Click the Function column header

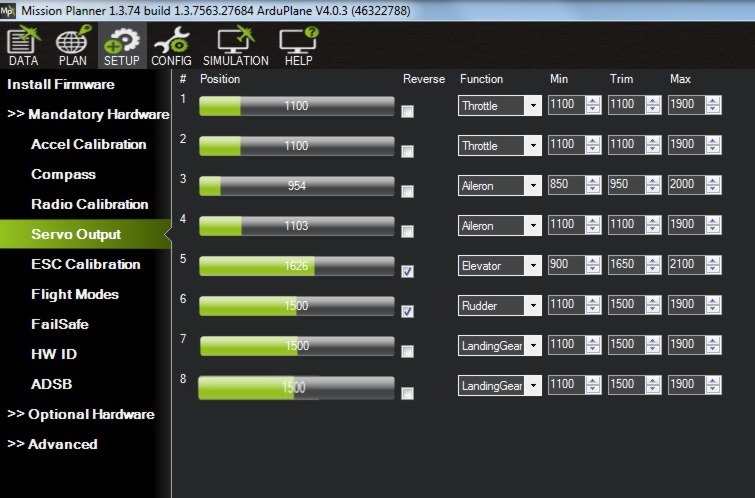[x=482, y=79]
